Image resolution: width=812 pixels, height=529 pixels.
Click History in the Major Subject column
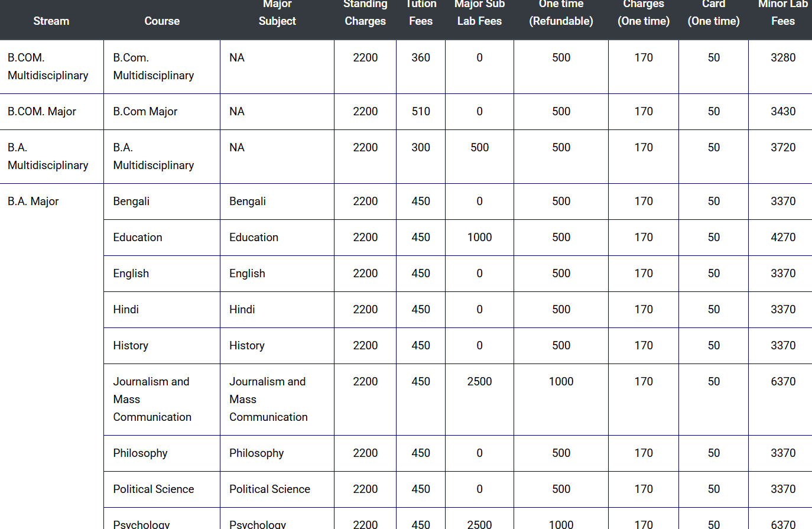click(247, 345)
